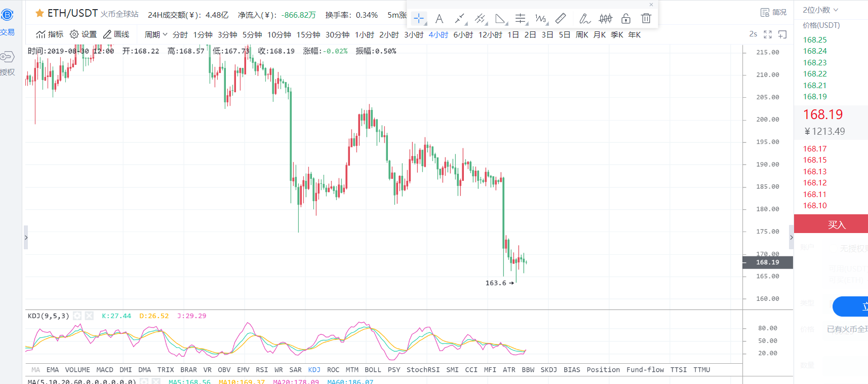868x384 pixels.
Task: Open the 指标 indicators menu
Action: tap(50, 34)
